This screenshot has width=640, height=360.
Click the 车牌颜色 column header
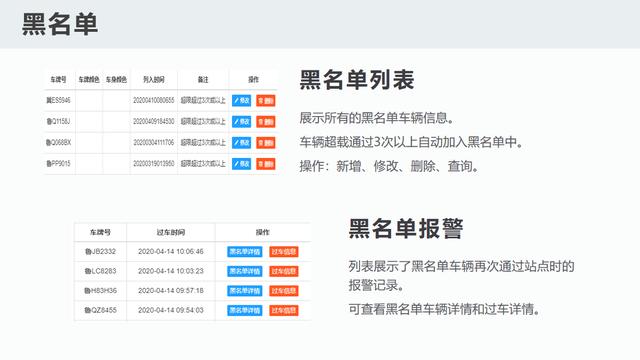click(x=89, y=80)
